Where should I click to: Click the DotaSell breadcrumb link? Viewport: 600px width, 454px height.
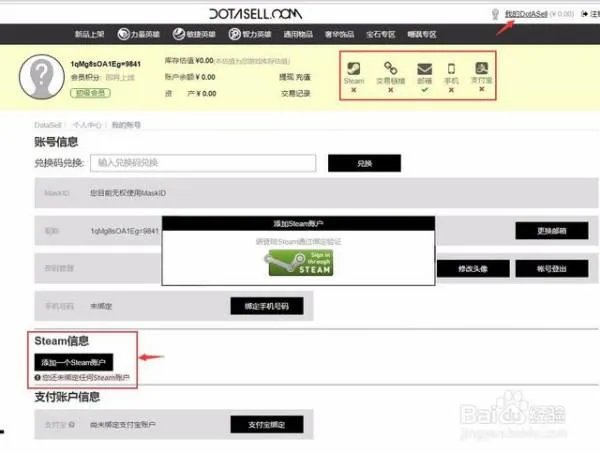(x=48, y=125)
